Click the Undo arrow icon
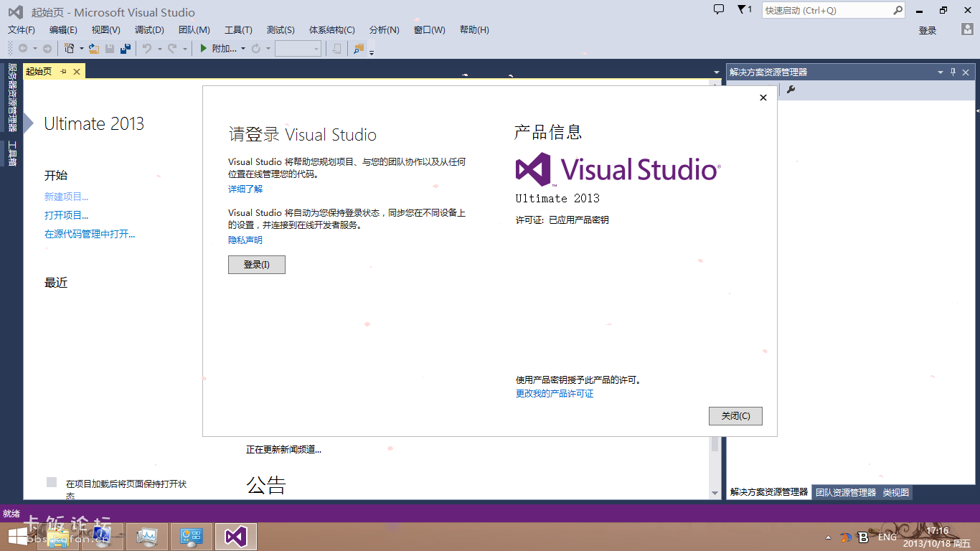Image resolution: width=980 pixels, height=551 pixels. [x=147, y=49]
